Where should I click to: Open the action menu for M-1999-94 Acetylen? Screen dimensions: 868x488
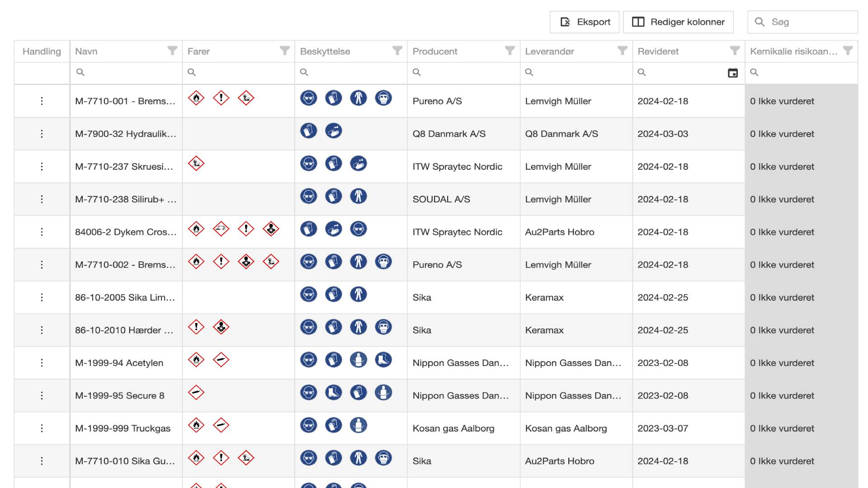coord(42,363)
